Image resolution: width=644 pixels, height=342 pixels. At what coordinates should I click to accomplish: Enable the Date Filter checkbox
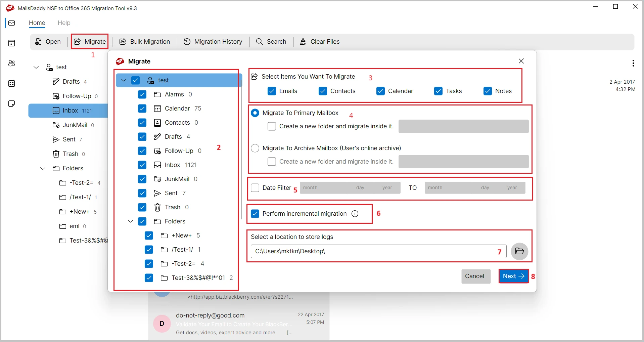coord(255,188)
